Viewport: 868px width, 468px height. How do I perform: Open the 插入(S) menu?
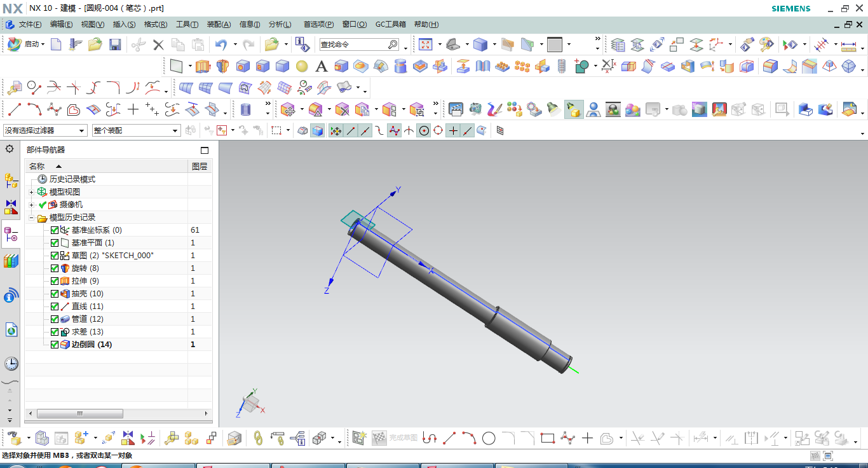pos(124,24)
